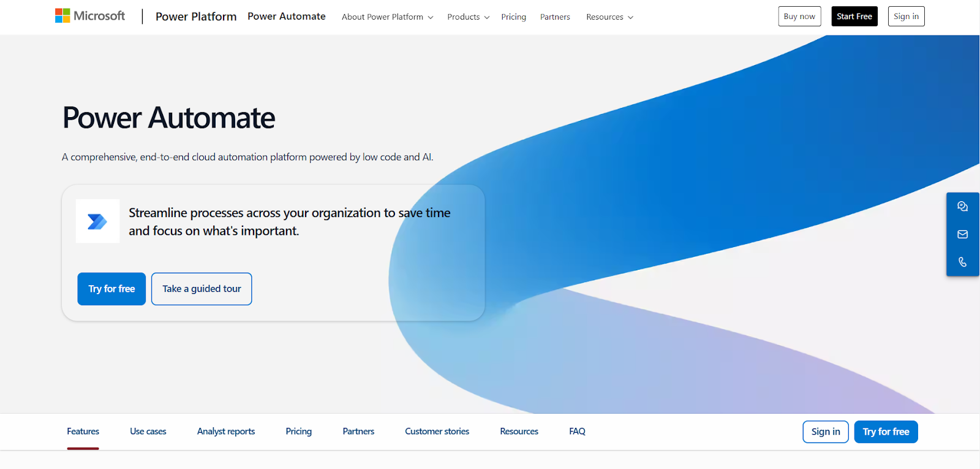Expand the About Power Platform dropdown
This screenshot has height=469, width=980.
(x=388, y=17)
